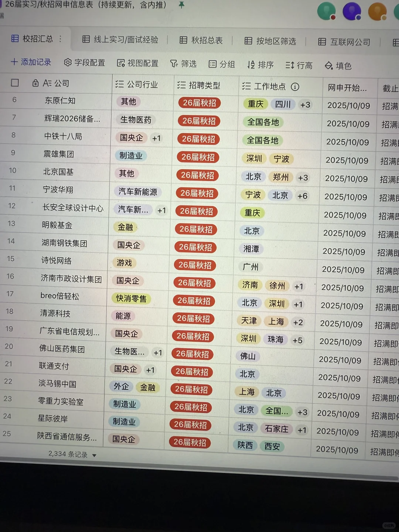This screenshot has height=532, width=399.
Task: Select company cell 震雄集团
Action: point(59,154)
